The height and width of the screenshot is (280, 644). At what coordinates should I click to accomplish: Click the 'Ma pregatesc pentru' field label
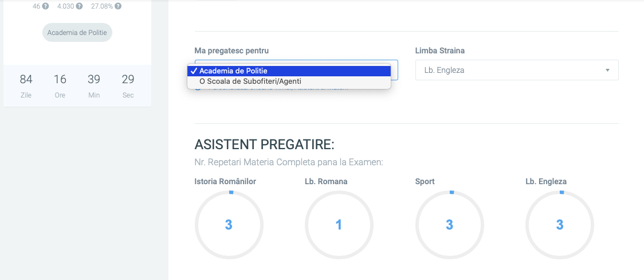pos(231,50)
